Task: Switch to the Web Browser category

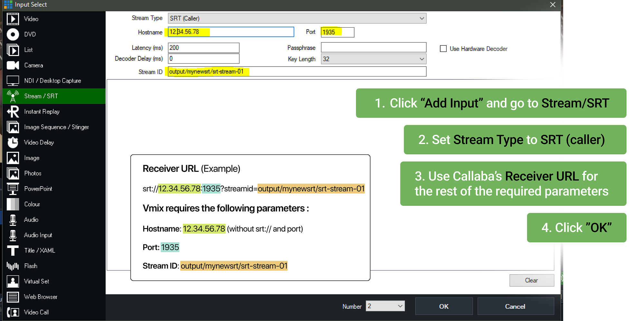Action: coord(54,297)
